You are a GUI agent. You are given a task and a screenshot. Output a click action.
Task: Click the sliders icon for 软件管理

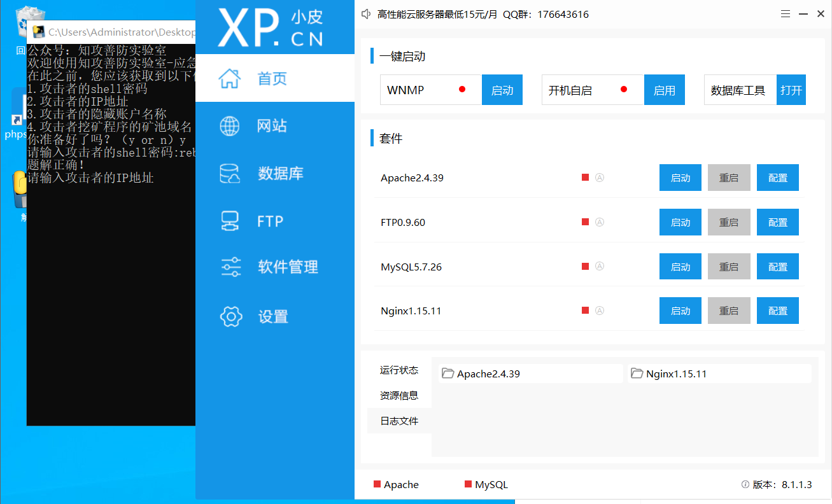[230, 267]
